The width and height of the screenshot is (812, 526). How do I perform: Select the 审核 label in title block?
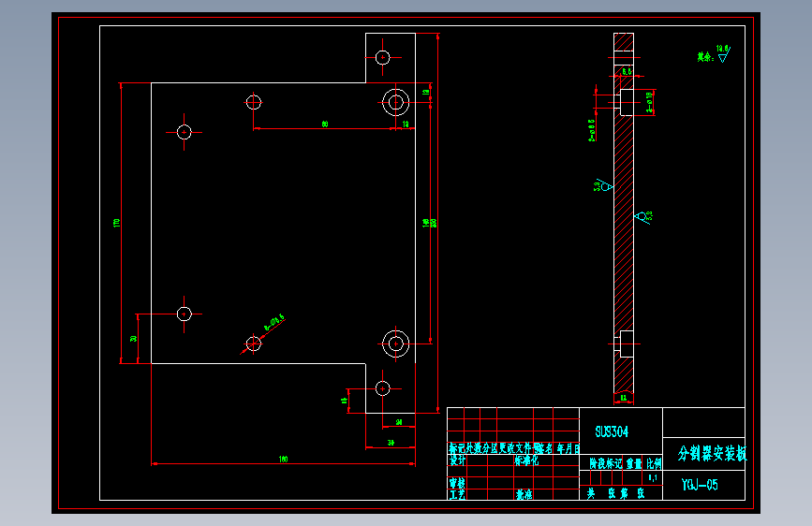(x=457, y=483)
